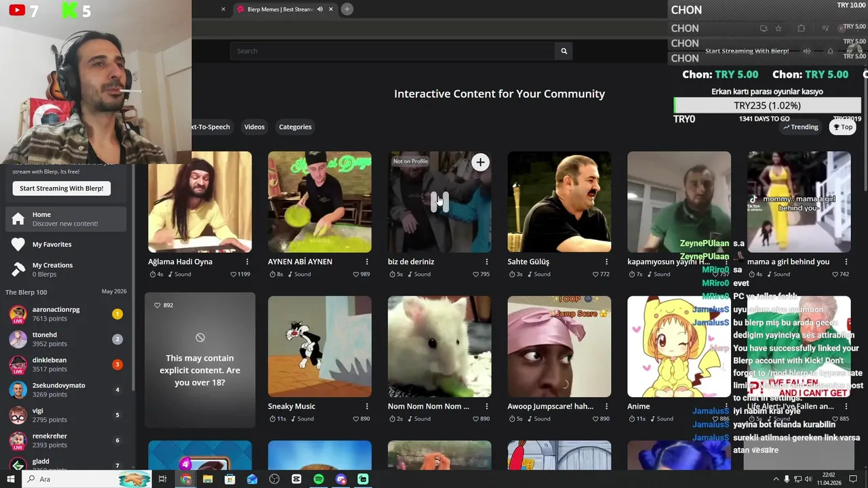Open options menu for Sahte Gülüş
Image resolution: width=868 pixels, height=488 pixels.
pyautogui.click(x=606, y=262)
